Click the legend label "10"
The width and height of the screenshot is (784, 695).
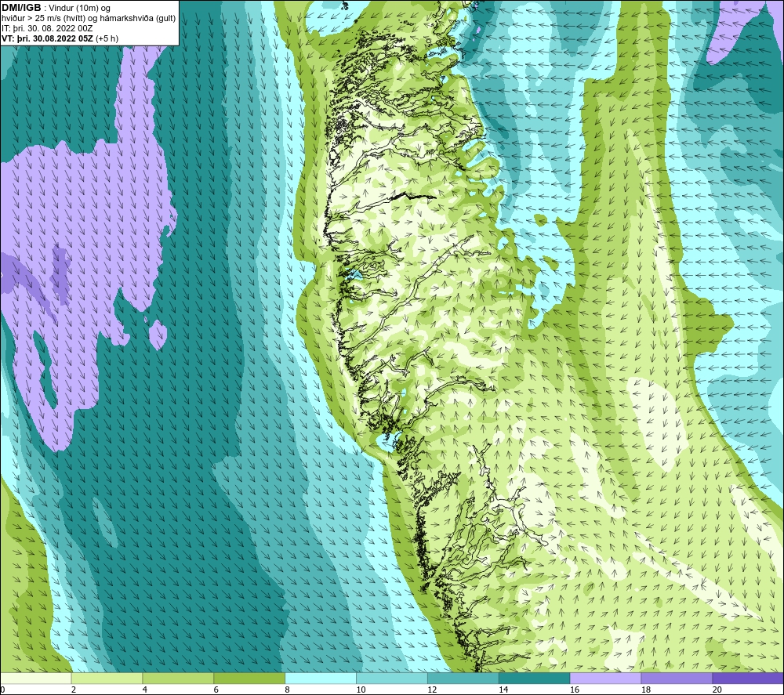361,690
